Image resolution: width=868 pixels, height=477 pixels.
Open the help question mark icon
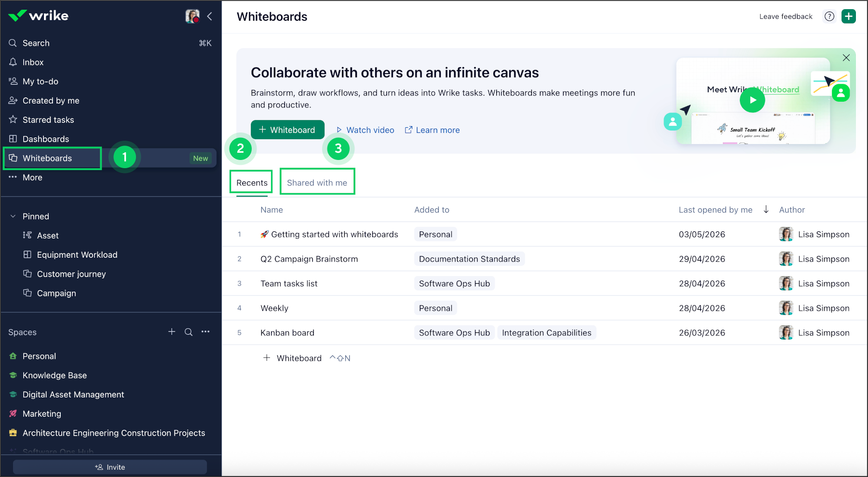pos(829,16)
